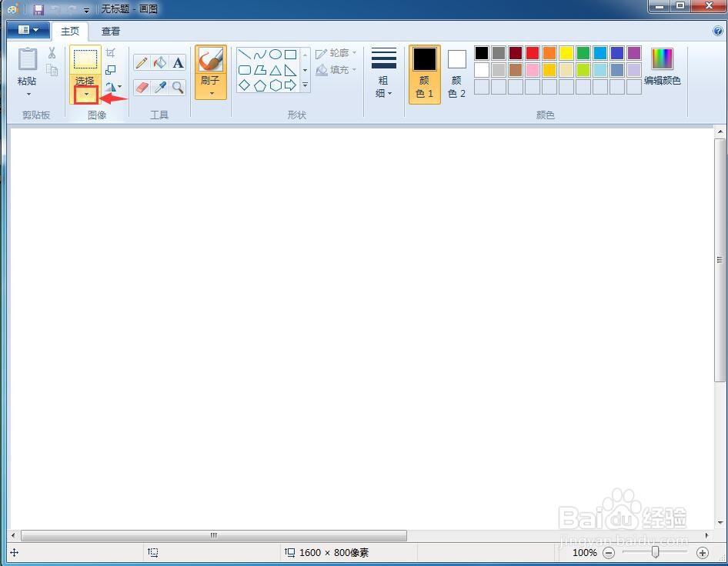This screenshot has width=728, height=566.
Task: Click the Help question mark icon
Action: (x=718, y=31)
